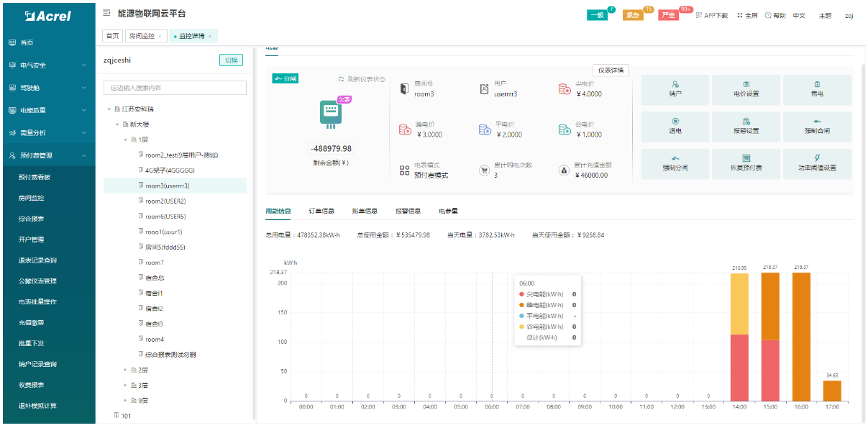Click the 仪表详情 button
Viewport: 868px width, 428px height.
click(x=611, y=70)
